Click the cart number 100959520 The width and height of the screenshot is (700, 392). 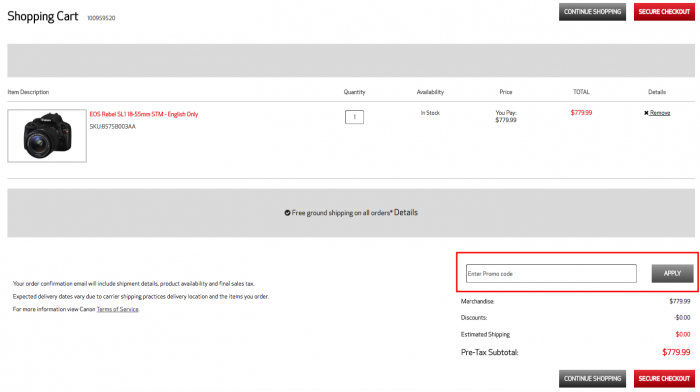101,18
